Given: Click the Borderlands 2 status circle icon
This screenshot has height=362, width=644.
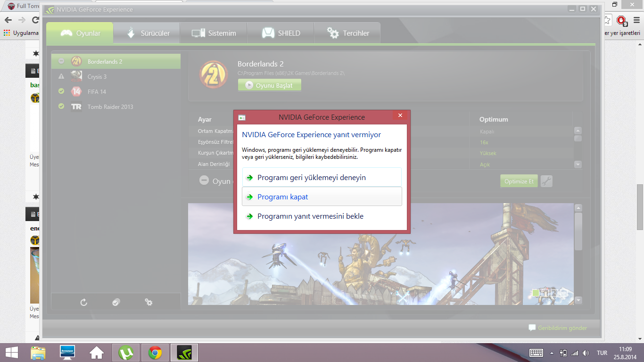Looking at the screenshot, I should [61, 61].
